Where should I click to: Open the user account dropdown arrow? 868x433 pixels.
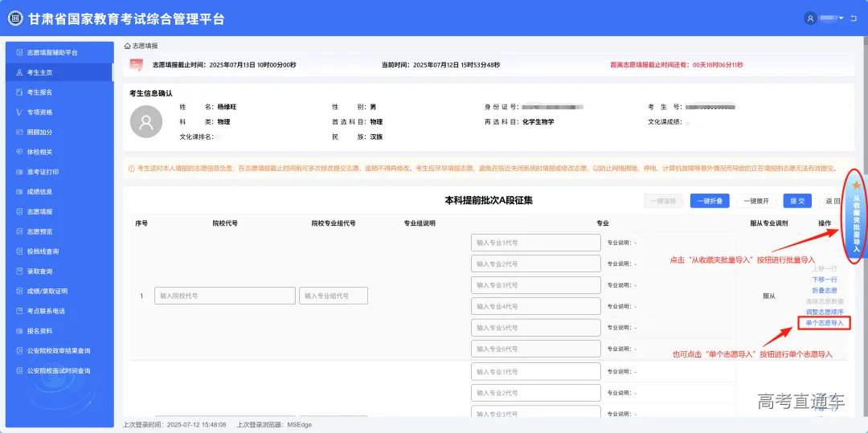tap(841, 18)
